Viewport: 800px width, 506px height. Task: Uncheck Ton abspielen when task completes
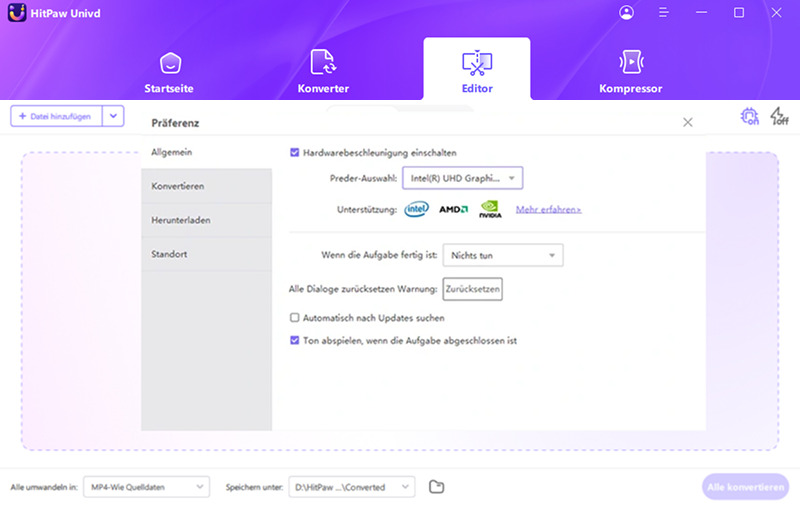tap(295, 340)
